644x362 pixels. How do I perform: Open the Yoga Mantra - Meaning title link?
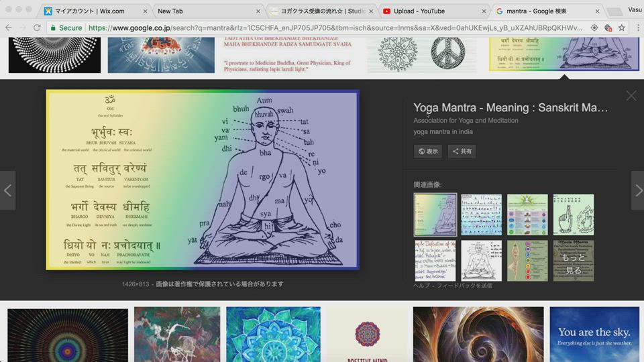(x=511, y=107)
